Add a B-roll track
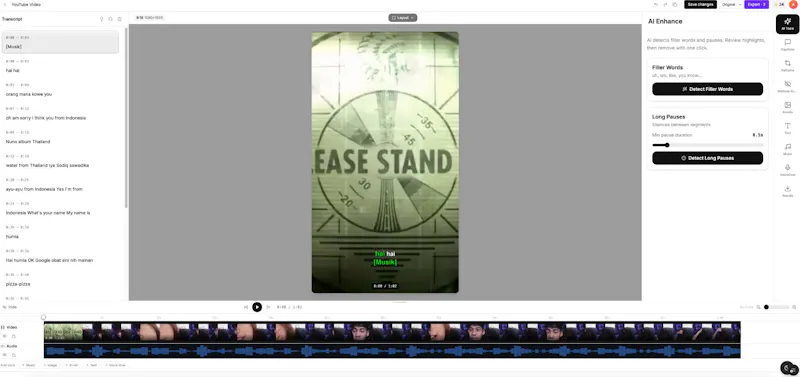The width and height of the screenshot is (800, 377). (x=72, y=365)
